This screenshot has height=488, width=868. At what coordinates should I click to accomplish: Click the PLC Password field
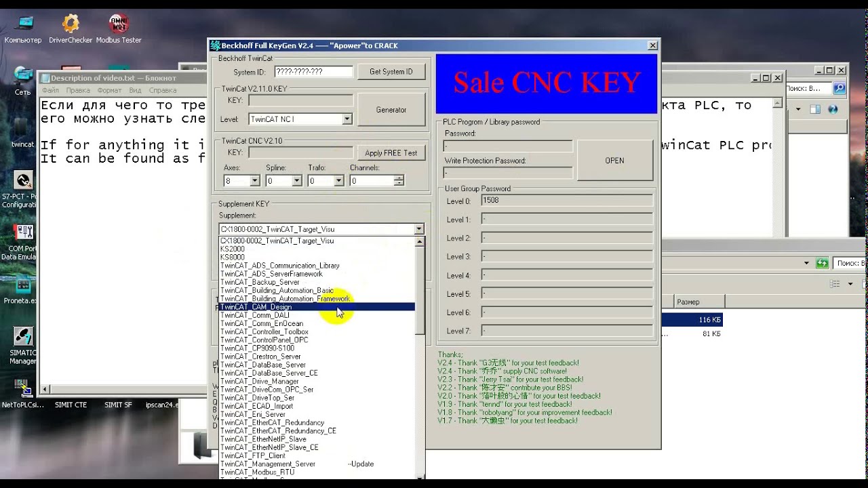[508, 146]
